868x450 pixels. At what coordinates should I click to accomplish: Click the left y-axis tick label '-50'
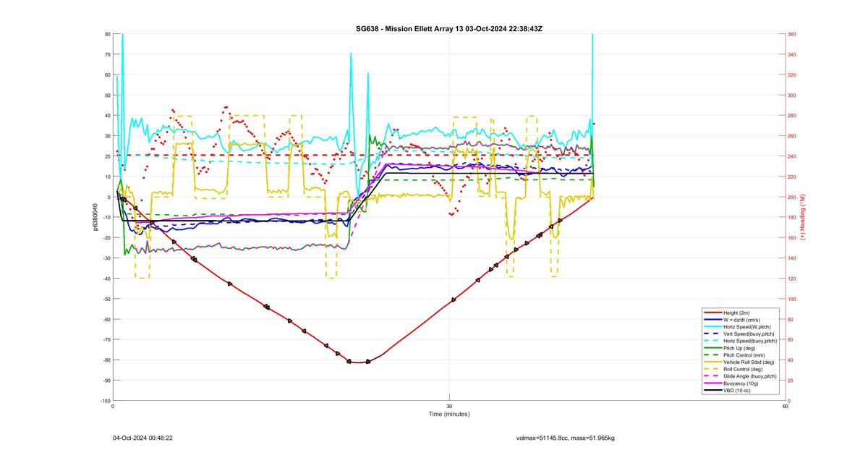coord(106,299)
